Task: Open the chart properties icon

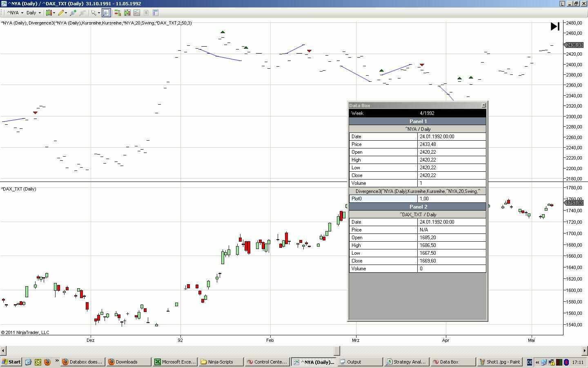Action: click(x=156, y=13)
